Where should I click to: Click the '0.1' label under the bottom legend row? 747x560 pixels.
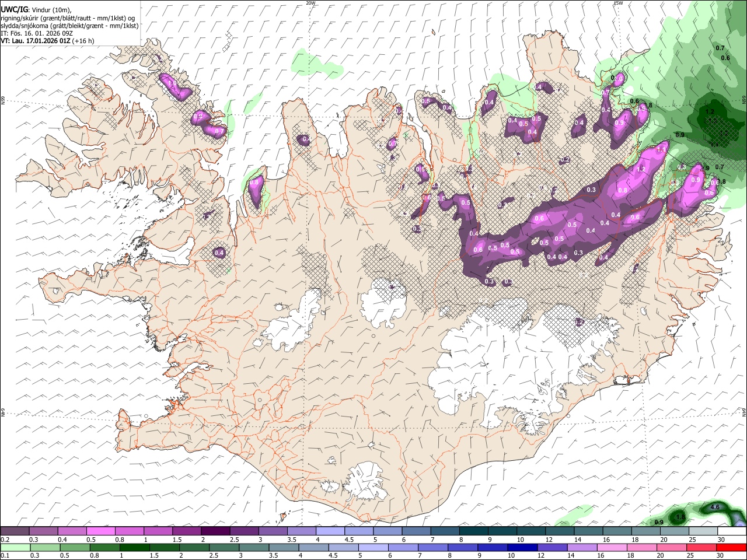point(5,555)
